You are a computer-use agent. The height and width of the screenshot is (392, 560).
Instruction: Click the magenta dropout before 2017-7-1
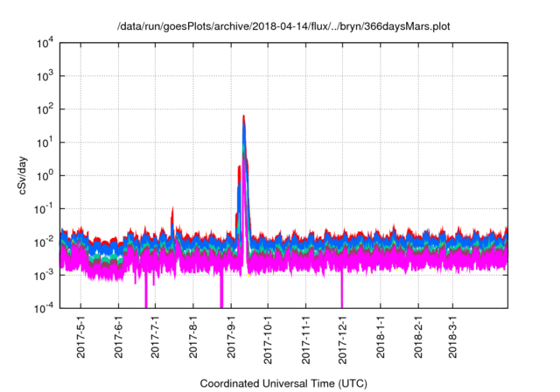click(146, 289)
